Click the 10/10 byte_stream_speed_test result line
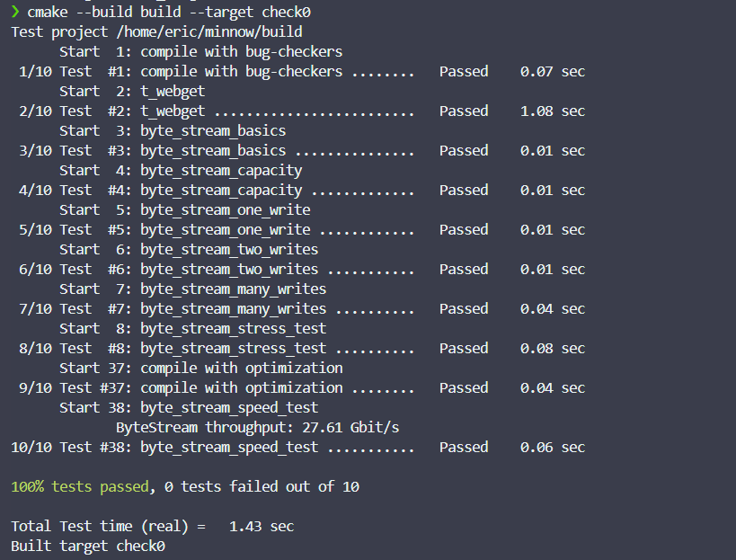The image size is (736, 560). [x=298, y=448]
